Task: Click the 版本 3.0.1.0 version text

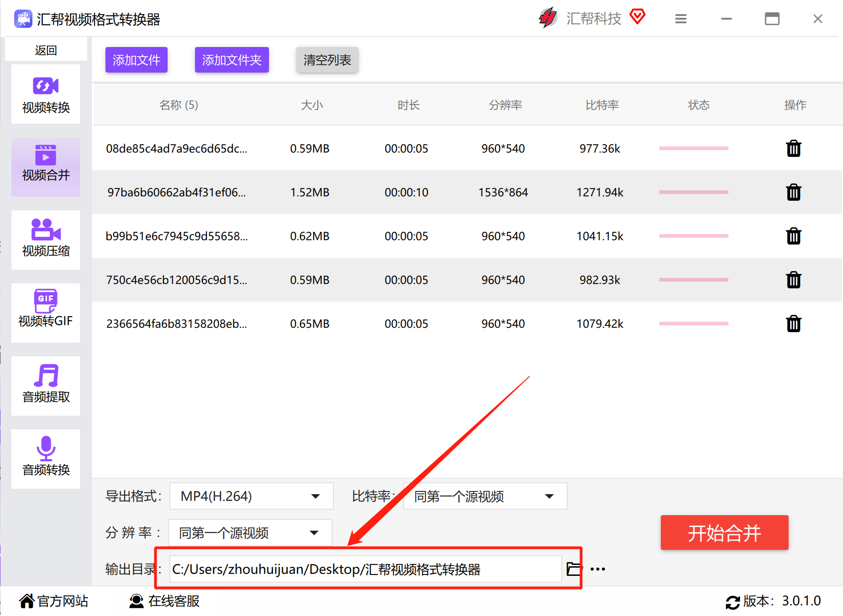Action: [x=782, y=601]
